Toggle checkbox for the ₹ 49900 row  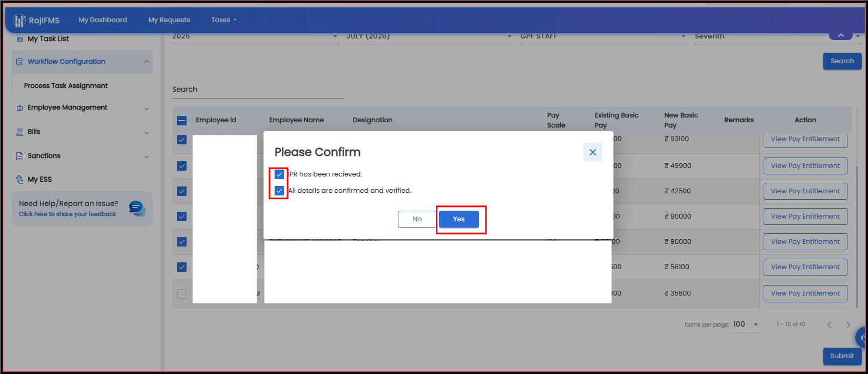(x=182, y=166)
